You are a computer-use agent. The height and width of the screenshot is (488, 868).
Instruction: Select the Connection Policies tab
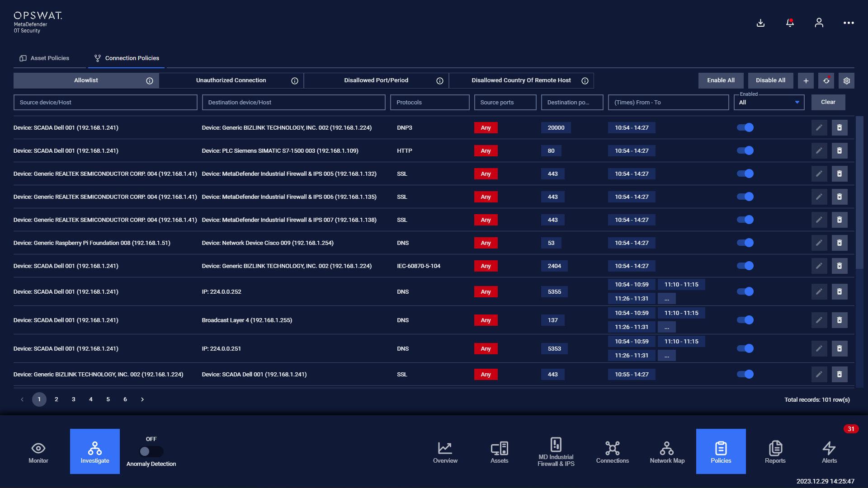[x=127, y=58]
